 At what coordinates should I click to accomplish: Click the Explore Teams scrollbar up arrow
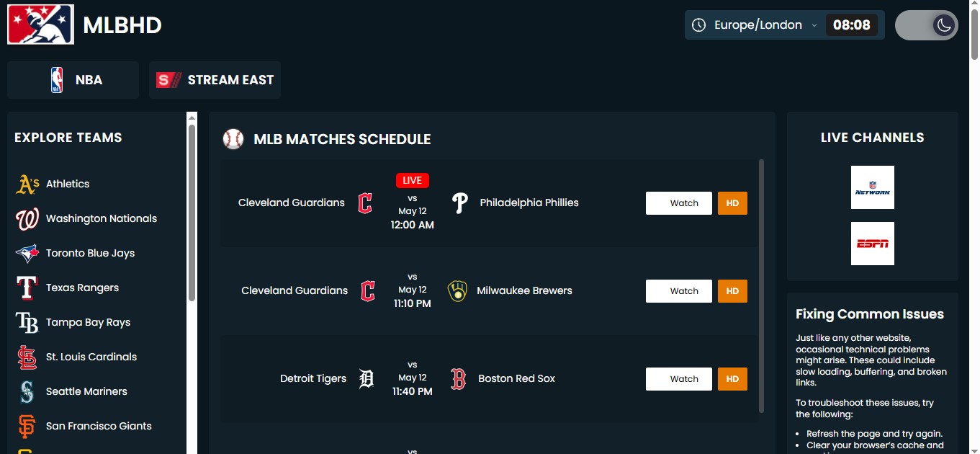coord(192,117)
